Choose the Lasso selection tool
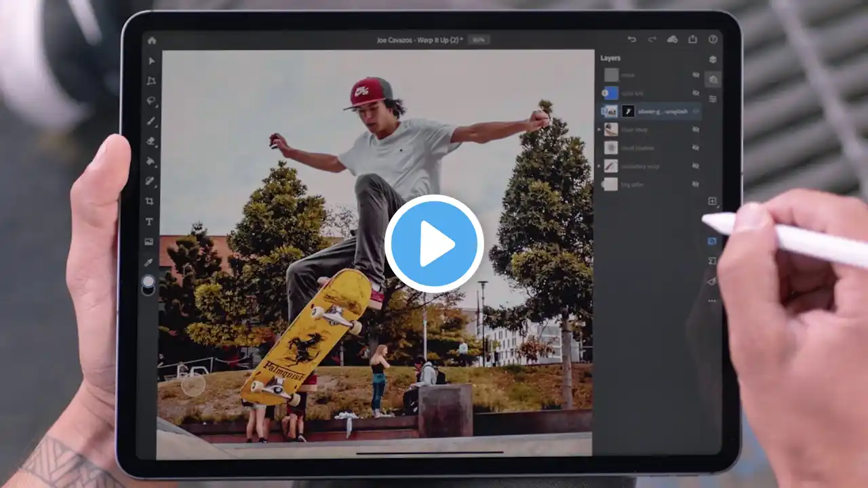This screenshot has width=868, height=488. [x=151, y=101]
